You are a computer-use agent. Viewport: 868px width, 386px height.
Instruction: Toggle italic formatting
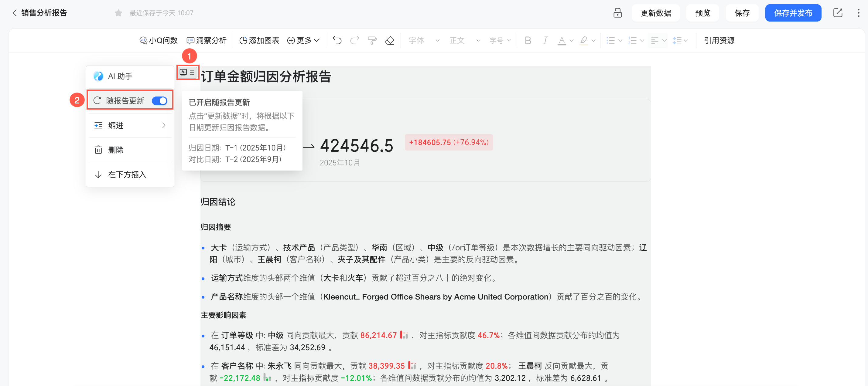click(x=545, y=40)
